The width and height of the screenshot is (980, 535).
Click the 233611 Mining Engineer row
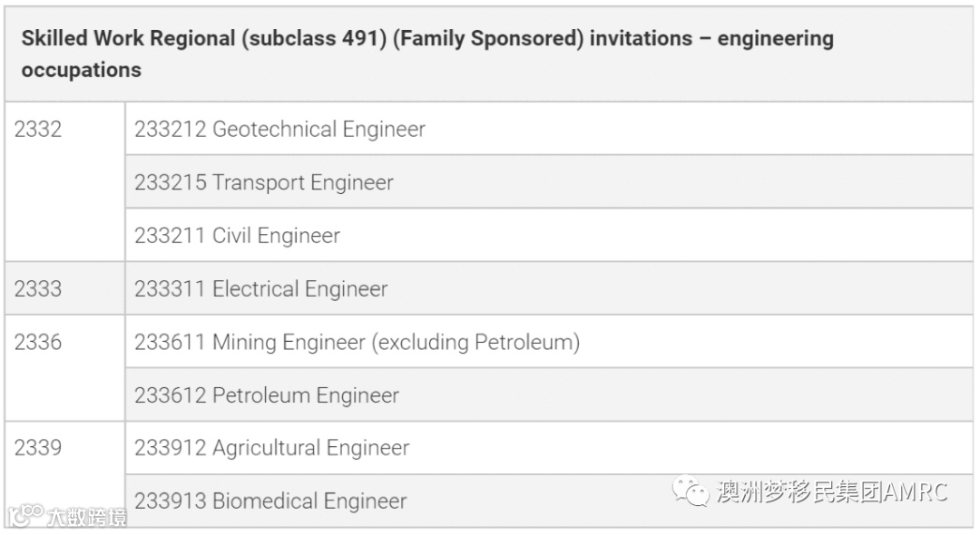[x=357, y=343]
